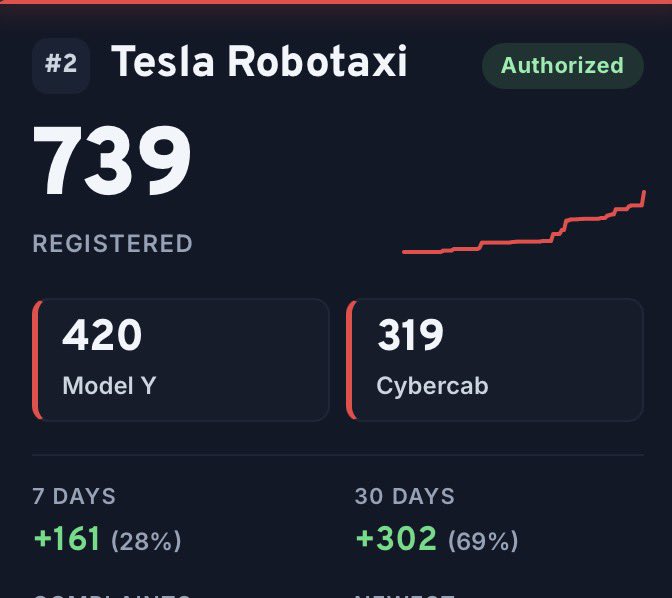Click the (28%) growth percentage
672x598 pixels.
point(146,541)
